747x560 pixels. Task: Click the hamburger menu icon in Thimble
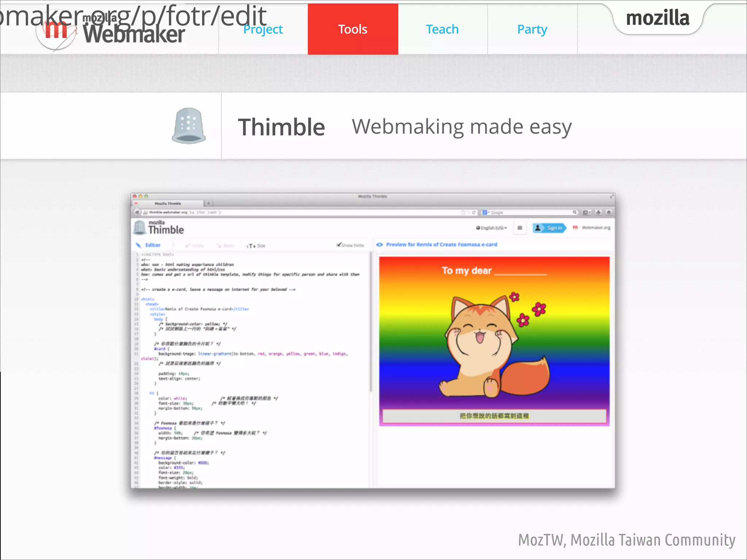[520, 228]
